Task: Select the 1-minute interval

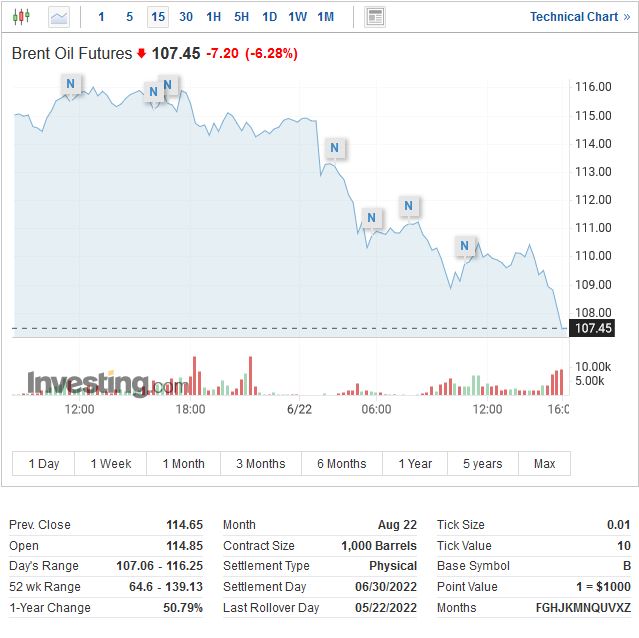Action: click(101, 17)
